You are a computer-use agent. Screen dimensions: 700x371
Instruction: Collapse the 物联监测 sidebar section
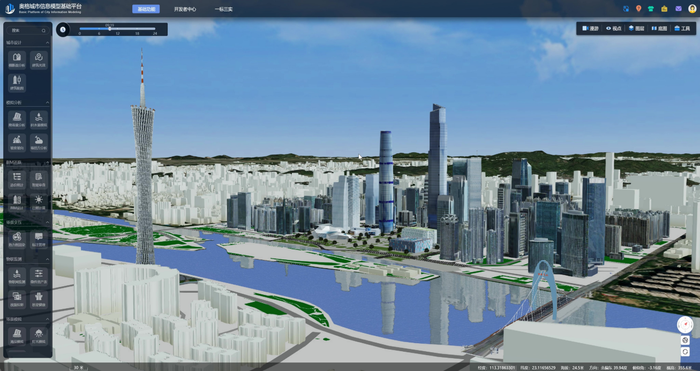point(48,259)
